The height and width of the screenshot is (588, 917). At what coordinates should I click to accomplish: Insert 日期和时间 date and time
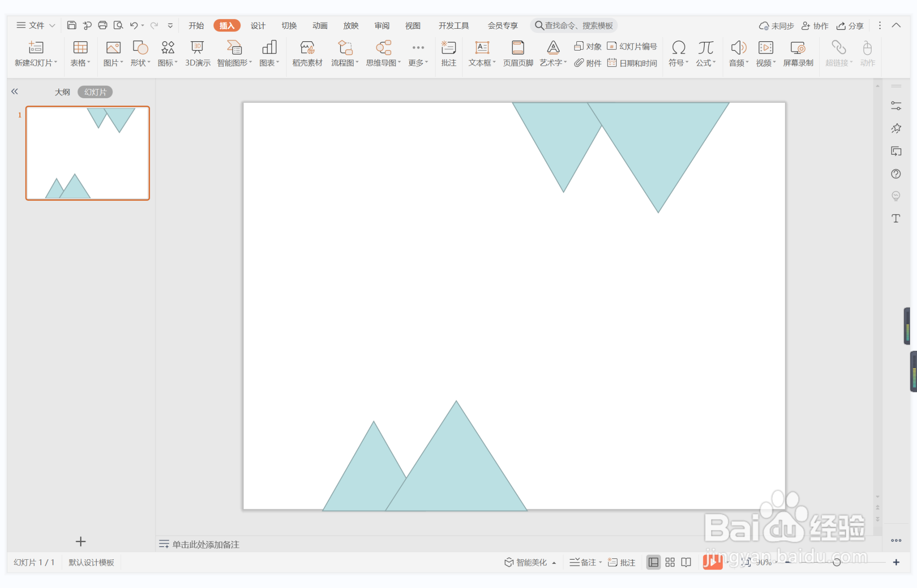point(632,63)
